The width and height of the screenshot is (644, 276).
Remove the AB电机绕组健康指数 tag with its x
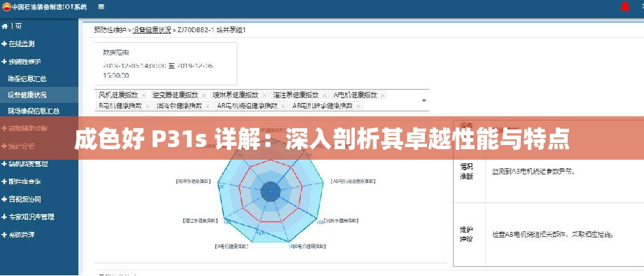283,106
